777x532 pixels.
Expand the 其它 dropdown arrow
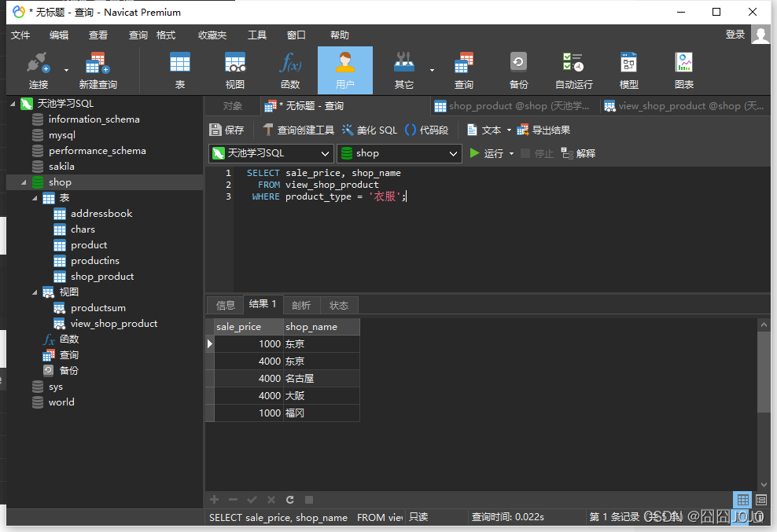[432, 71]
